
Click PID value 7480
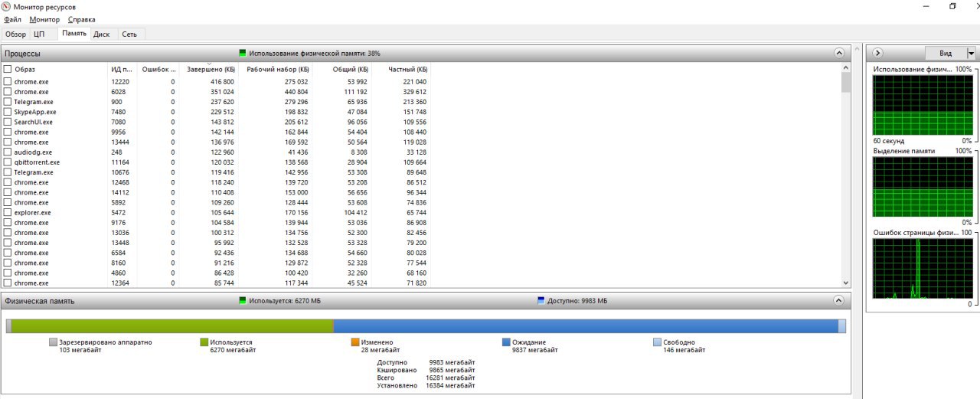click(x=119, y=112)
